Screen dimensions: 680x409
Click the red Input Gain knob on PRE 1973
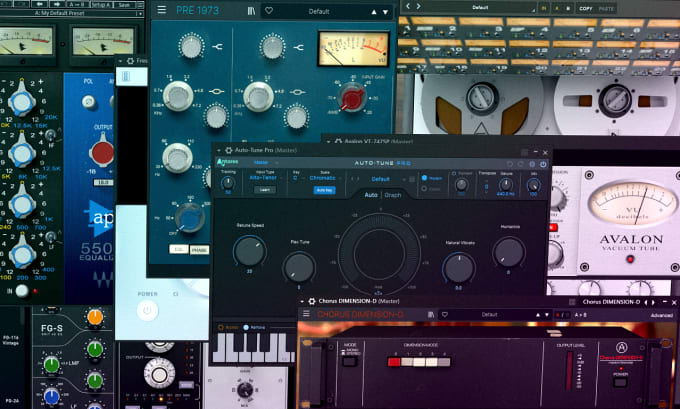[x=352, y=98]
